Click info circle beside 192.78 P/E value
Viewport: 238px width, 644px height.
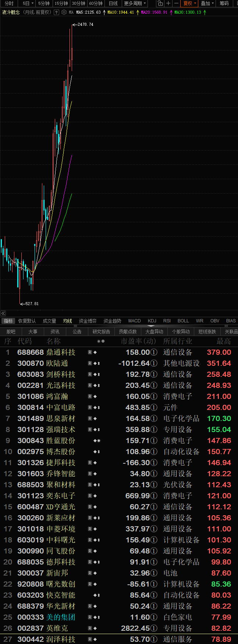coord(154,374)
